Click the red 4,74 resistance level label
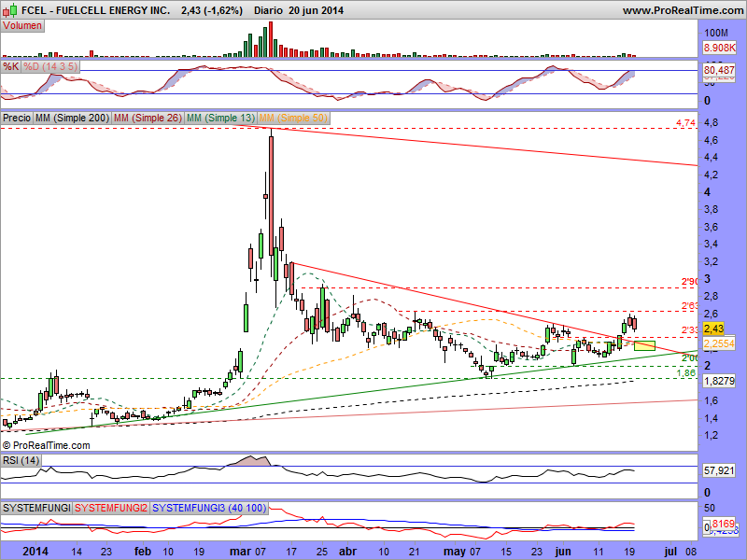The width and height of the screenshot is (747, 560). [685, 123]
